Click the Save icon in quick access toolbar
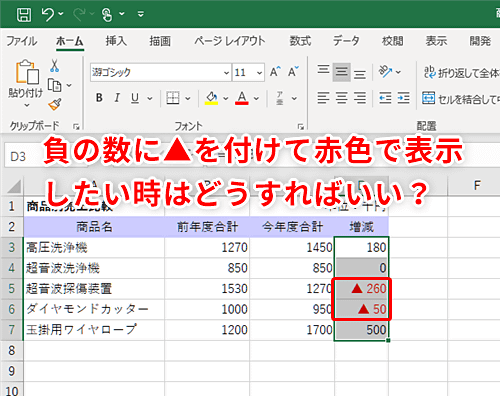The height and width of the screenshot is (396, 500). pyautogui.click(x=24, y=14)
